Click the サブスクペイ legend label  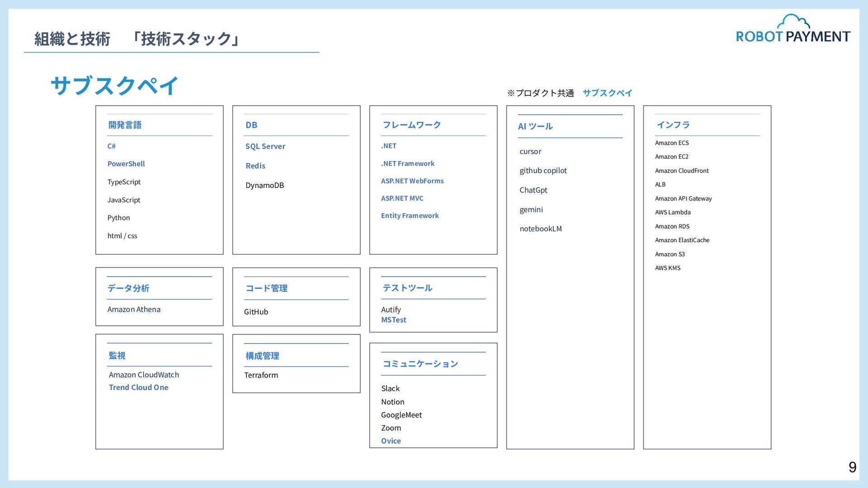click(607, 93)
